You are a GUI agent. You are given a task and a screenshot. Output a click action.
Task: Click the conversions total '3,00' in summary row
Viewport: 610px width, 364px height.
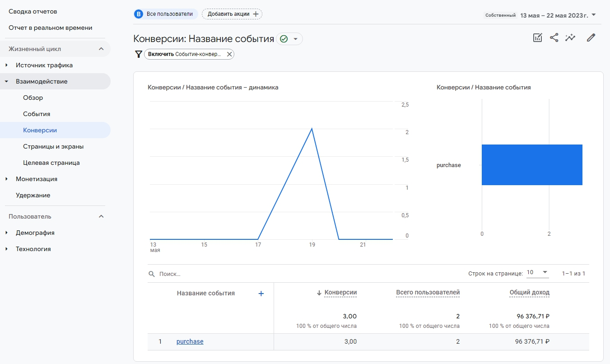point(350,316)
